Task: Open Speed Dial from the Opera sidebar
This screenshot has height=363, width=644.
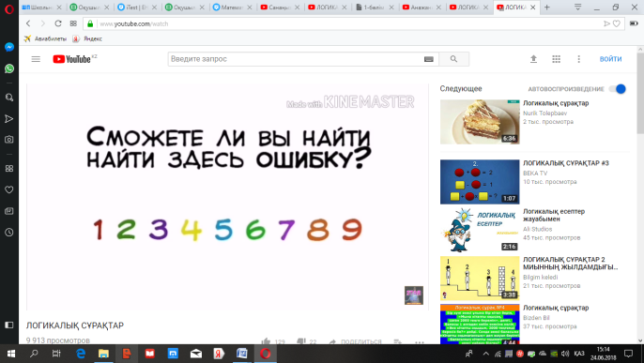Action: [x=9, y=169]
